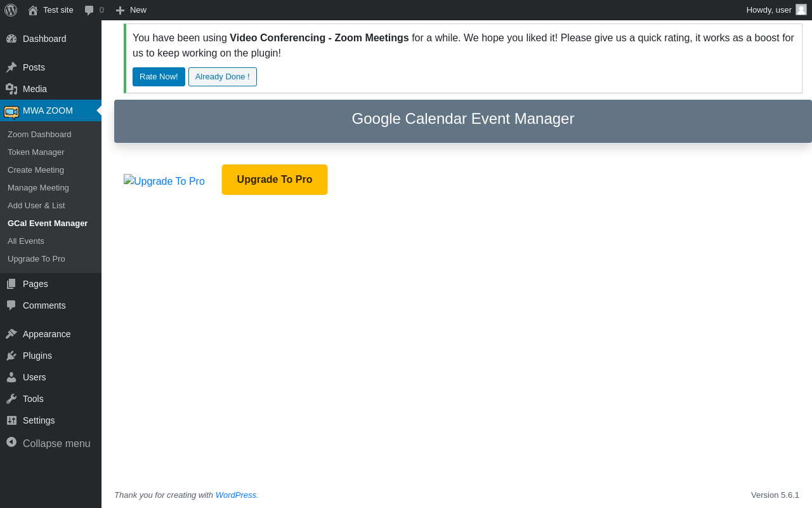The height and width of the screenshot is (508, 812).
Task: Click the Pages icon in sidebar
Action: [x=11, y=284]
